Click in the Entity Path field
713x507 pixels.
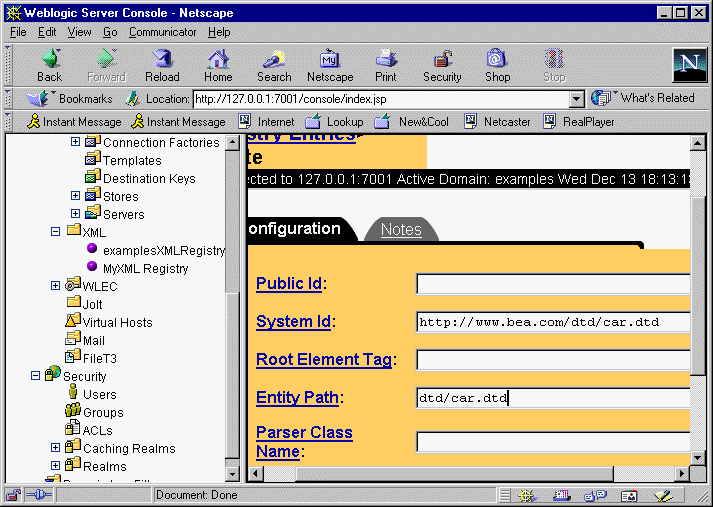pos(553,398)
